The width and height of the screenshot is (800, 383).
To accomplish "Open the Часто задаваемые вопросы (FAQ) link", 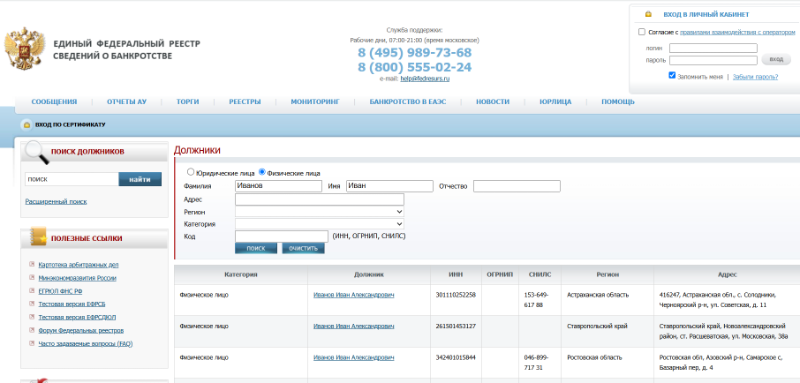I will pyautogui.click(x=86, y=344).
